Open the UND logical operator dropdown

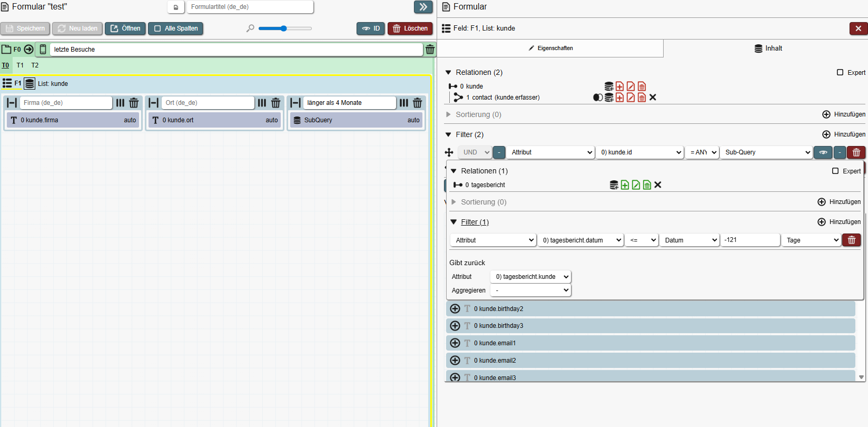475,152
